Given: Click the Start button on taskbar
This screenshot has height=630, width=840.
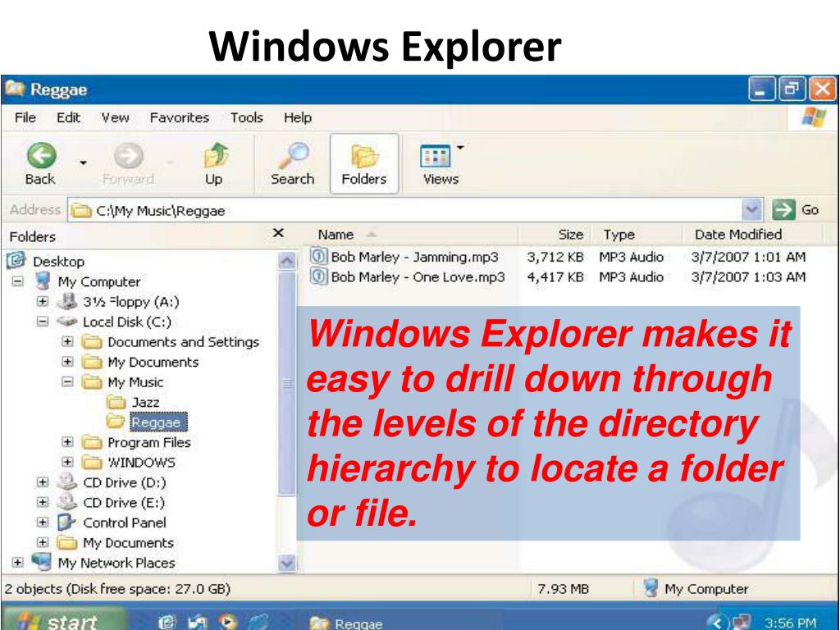Looking at the screenshot, I should [64, 620].
